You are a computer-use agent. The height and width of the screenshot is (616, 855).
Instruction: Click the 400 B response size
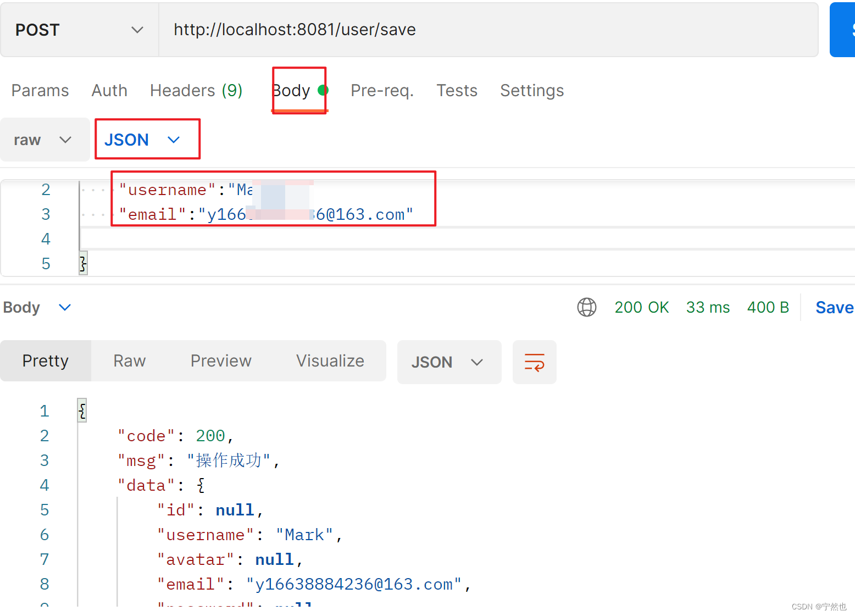coord(768,307)
